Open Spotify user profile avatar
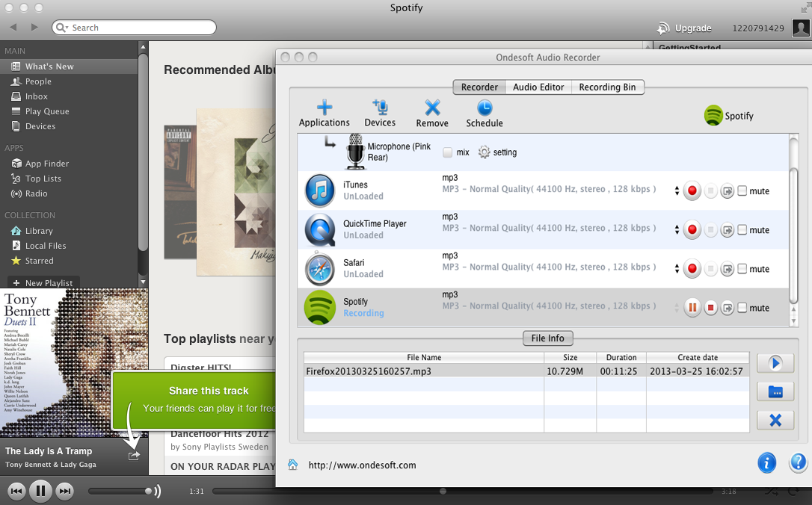This screenshot has width=812, height=505. tap(801, 28)
